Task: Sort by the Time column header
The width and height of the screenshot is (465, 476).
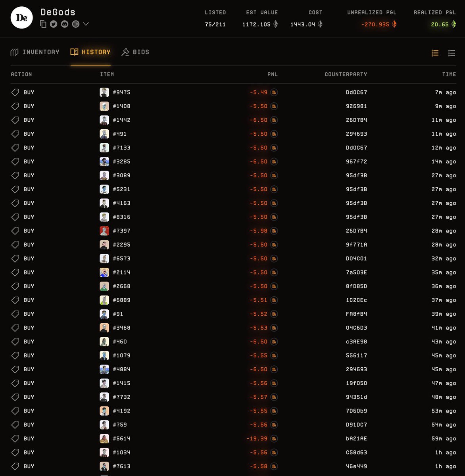Action: 449,74
